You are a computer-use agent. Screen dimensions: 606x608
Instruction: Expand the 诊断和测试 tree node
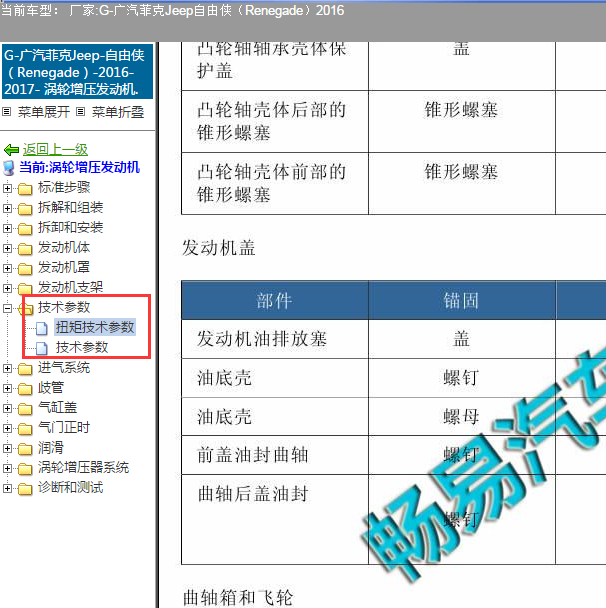click(7, 489)
